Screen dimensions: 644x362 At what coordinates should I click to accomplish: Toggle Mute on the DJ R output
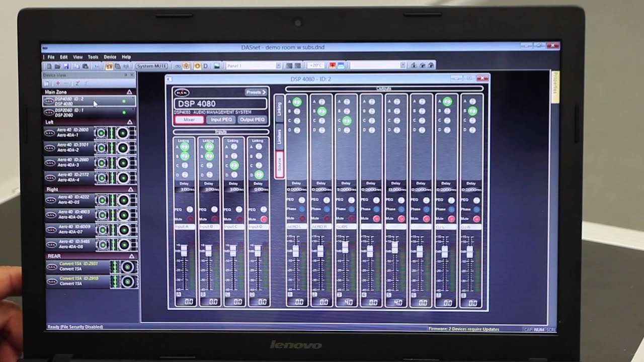point(476,219)
